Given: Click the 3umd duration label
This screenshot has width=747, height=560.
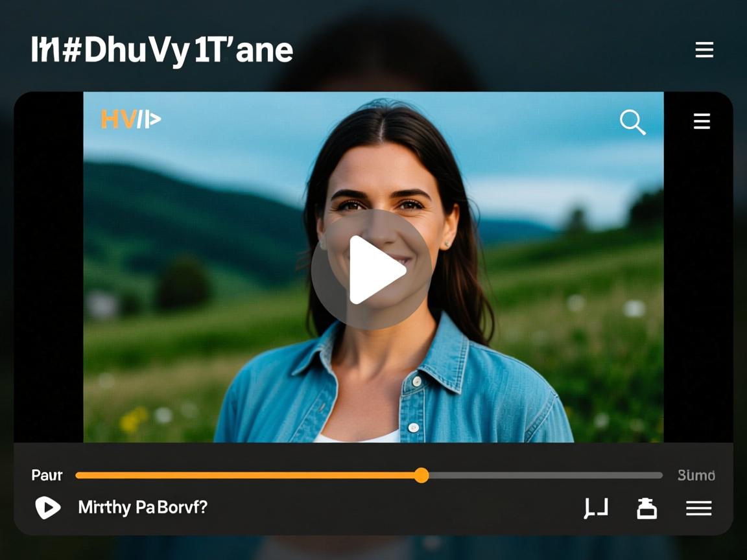Looking at the screenshot, I should 696,475.
